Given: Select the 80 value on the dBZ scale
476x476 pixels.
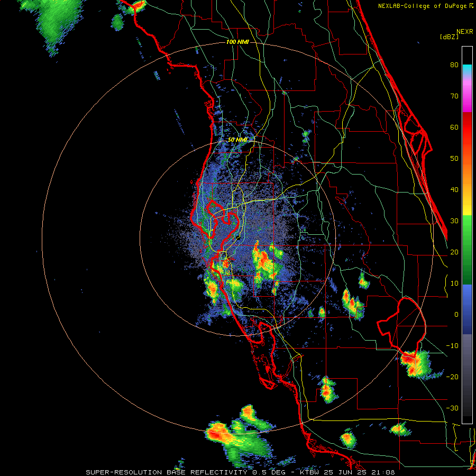Looking at the screenshot, I should (x=454, y=65).
